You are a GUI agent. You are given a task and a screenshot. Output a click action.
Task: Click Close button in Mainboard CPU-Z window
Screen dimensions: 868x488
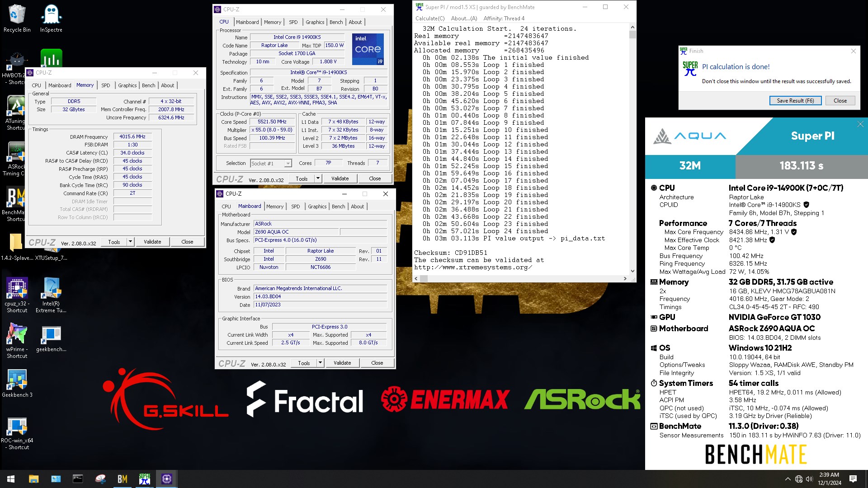[377, 363]
